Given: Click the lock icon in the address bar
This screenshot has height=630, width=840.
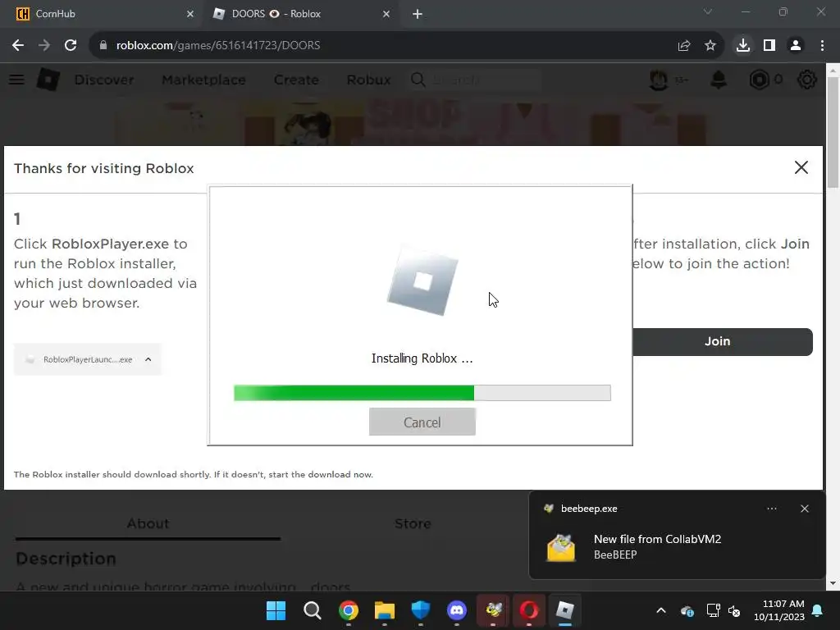Looking at the screenshot, I should click(x=103, y=46).
